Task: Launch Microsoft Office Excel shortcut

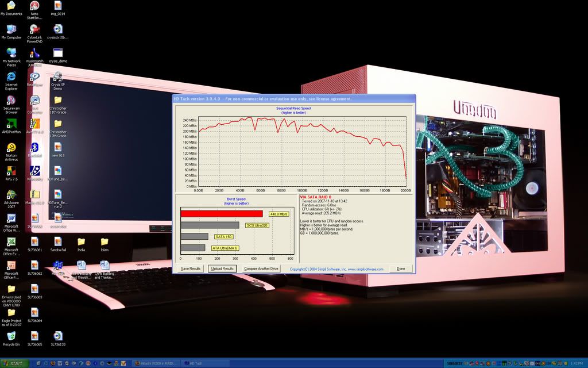Action: [11, 246]
